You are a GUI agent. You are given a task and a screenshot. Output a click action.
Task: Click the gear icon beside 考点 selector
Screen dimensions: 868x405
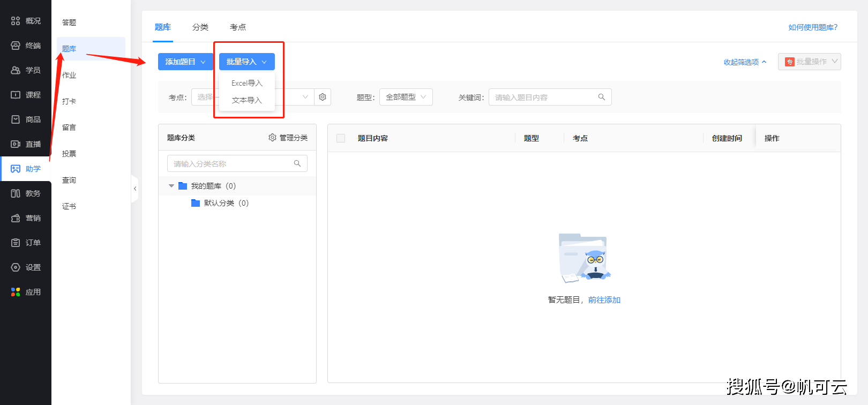click(x=323, y=97)
